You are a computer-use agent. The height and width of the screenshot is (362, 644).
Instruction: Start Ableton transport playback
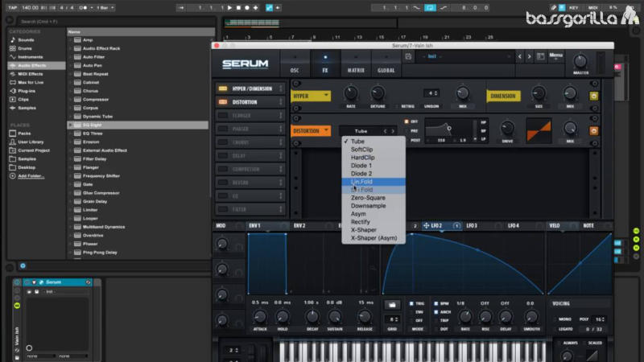click(x=229, y=8)
